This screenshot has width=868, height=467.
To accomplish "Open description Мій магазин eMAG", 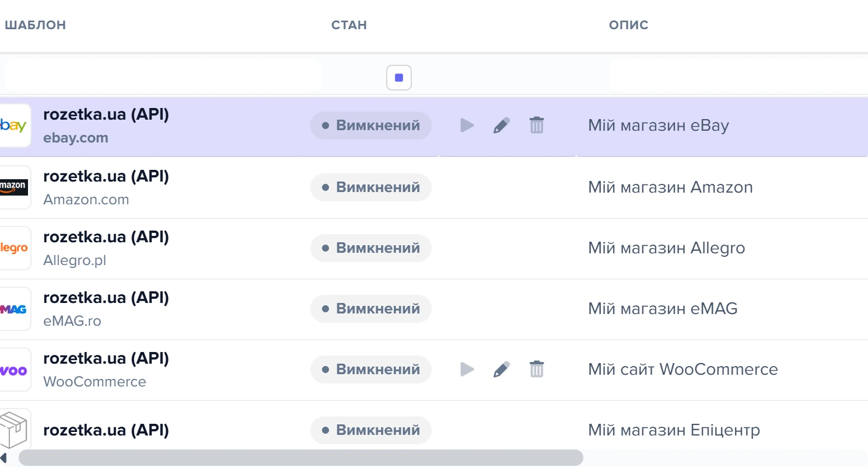I will tap(663, 309).
